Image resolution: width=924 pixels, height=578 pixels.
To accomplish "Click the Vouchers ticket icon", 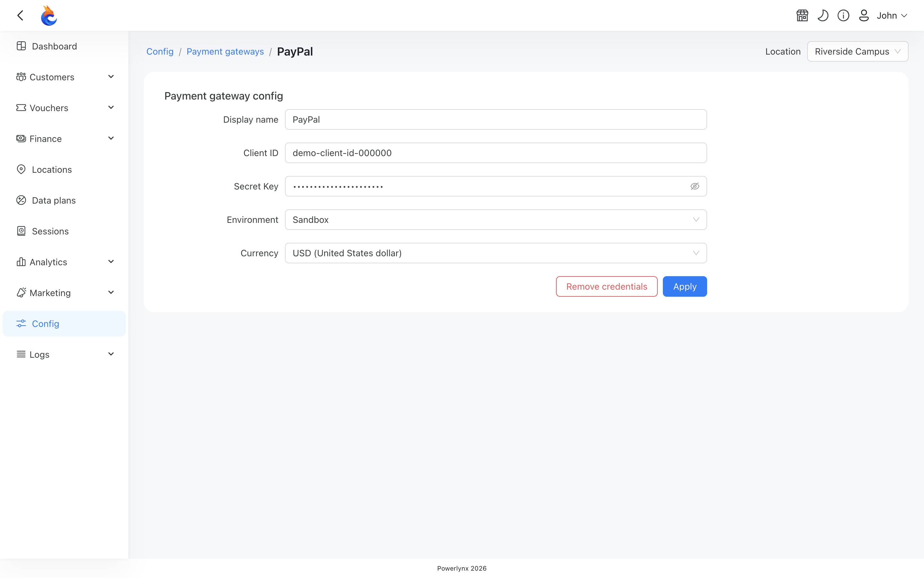I will point(21,108).
